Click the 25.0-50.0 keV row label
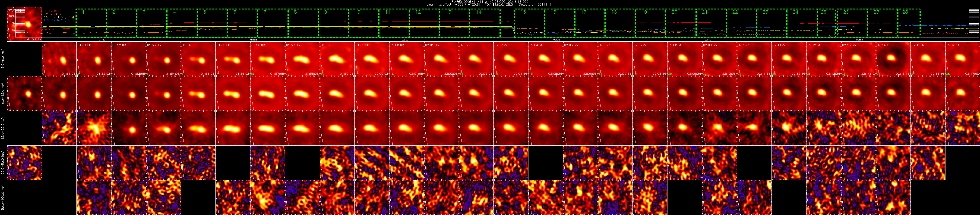This screenshot has width=980, height=215. pos(3,163)
